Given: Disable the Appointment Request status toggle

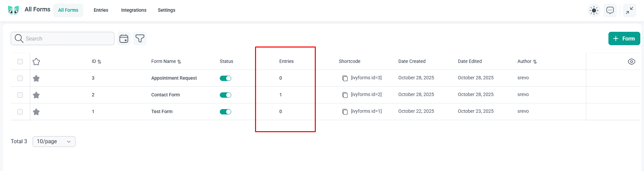Looking at the screenshot, I should (x=226, y=78).
